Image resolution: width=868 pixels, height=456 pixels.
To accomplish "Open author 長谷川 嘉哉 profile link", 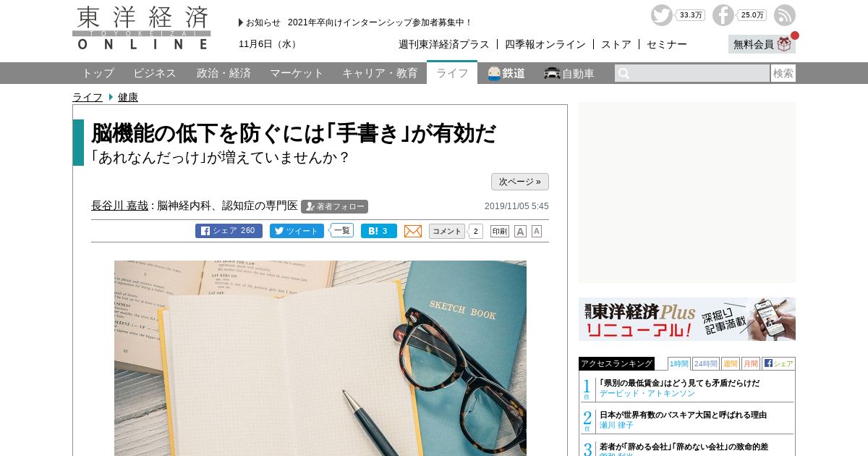I will [x=119, y=206].
